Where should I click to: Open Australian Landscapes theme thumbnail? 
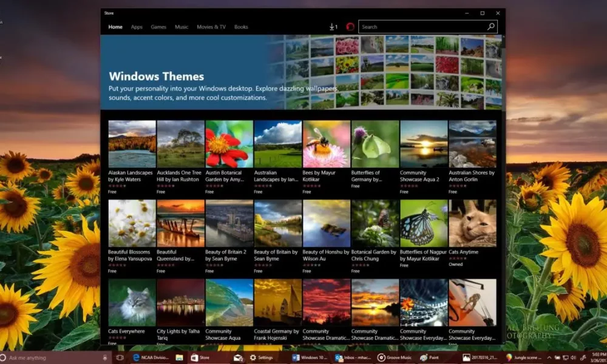(278, 144)
